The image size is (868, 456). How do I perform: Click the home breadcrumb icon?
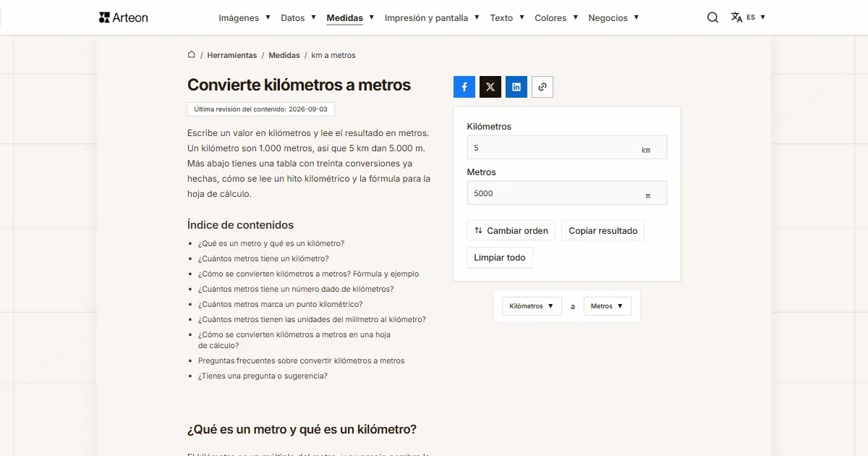192,54
